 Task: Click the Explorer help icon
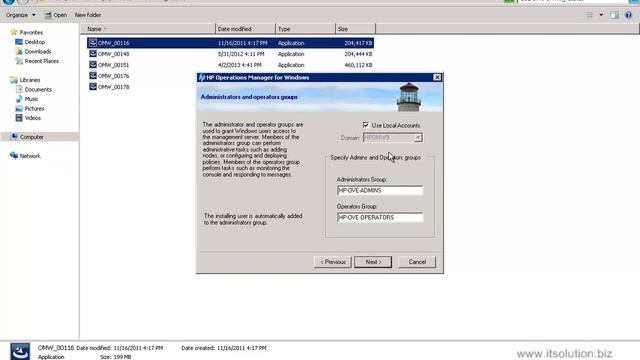pyautogui.click(x=629, y=15)
